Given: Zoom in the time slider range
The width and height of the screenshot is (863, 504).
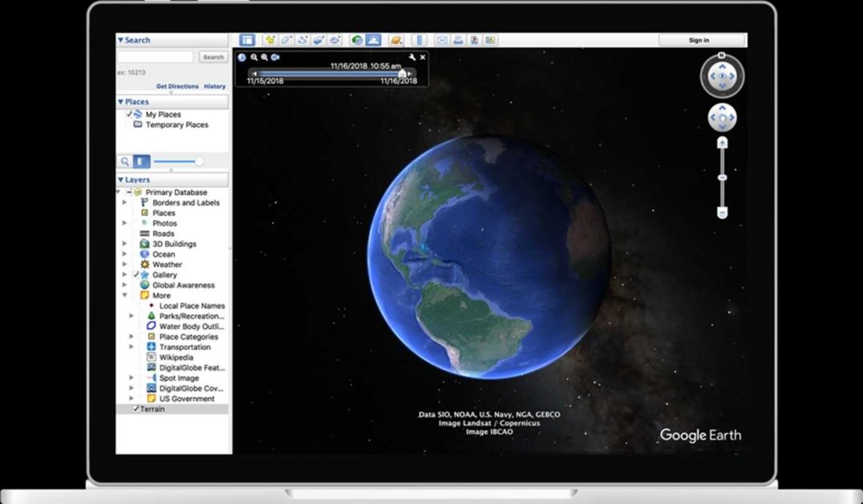Looking at the screenshot, I should 265,58.
